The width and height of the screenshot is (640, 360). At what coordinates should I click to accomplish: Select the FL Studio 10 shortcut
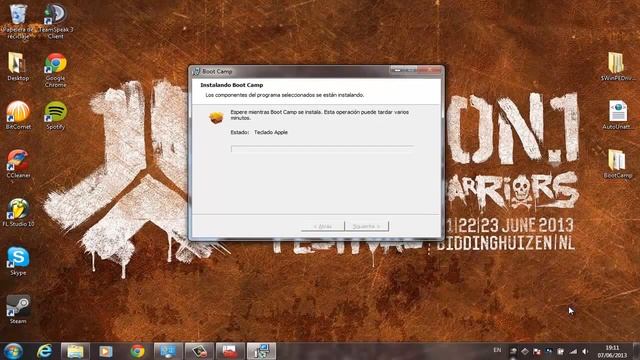[x=18, y=212]
